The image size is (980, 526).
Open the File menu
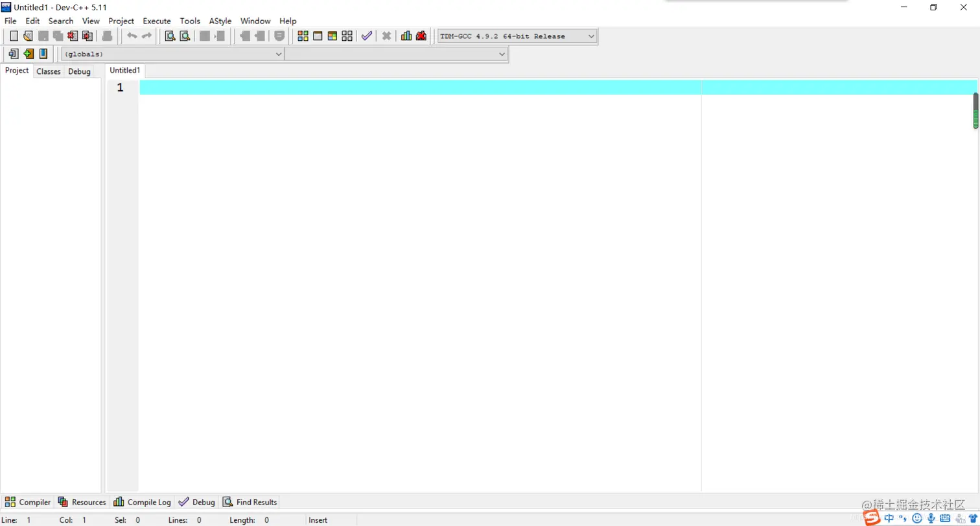[10, 21]
